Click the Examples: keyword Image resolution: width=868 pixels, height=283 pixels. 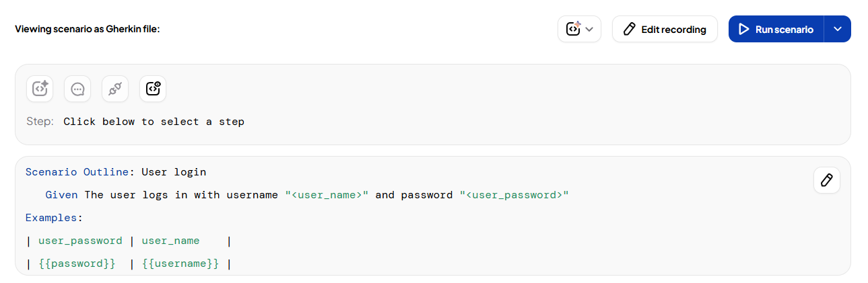click(x=54, y=218)
